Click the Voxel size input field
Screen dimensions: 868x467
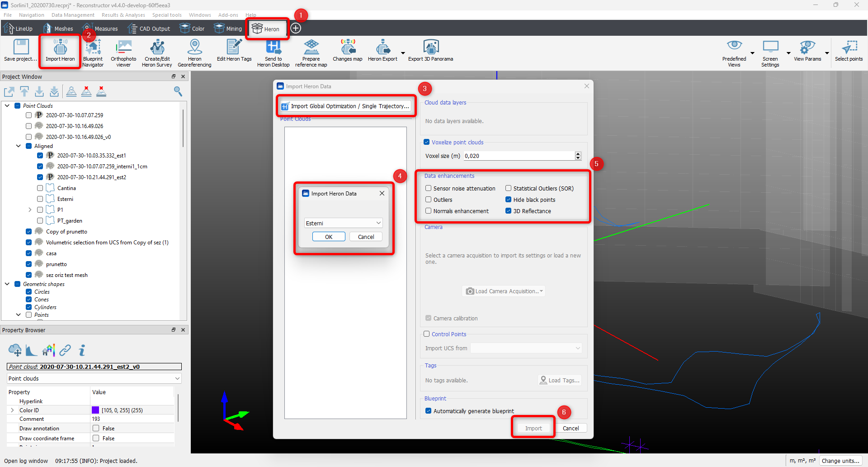519,156
